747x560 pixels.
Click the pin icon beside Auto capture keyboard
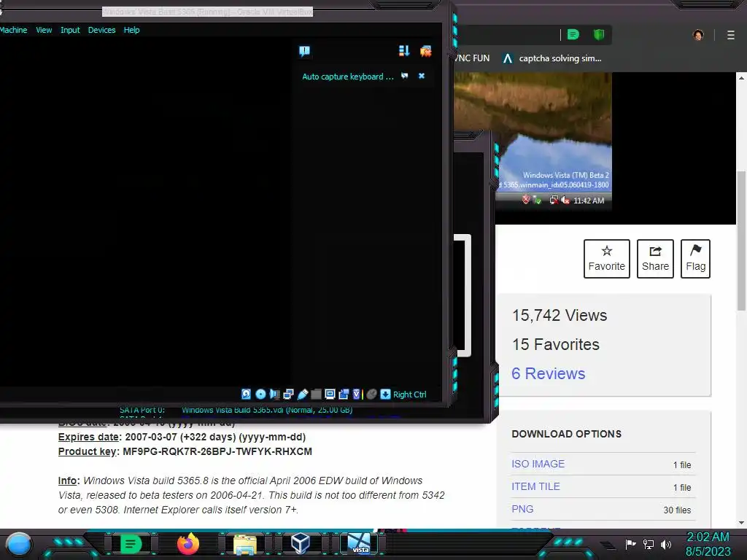[404, 76]
